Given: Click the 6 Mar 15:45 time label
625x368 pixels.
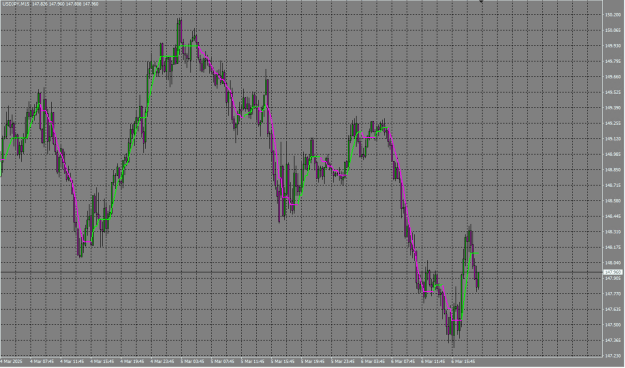Looking at the screenshot, I should pos(464,362).
